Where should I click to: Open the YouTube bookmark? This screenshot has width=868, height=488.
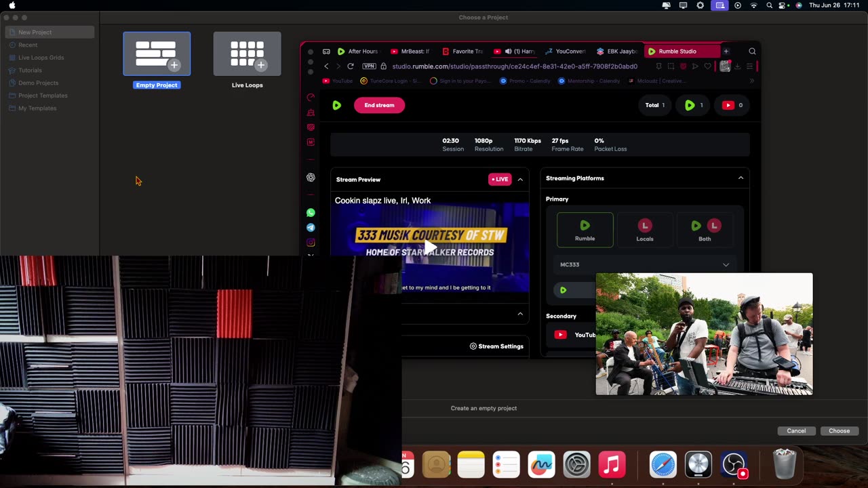pos(338,81)
